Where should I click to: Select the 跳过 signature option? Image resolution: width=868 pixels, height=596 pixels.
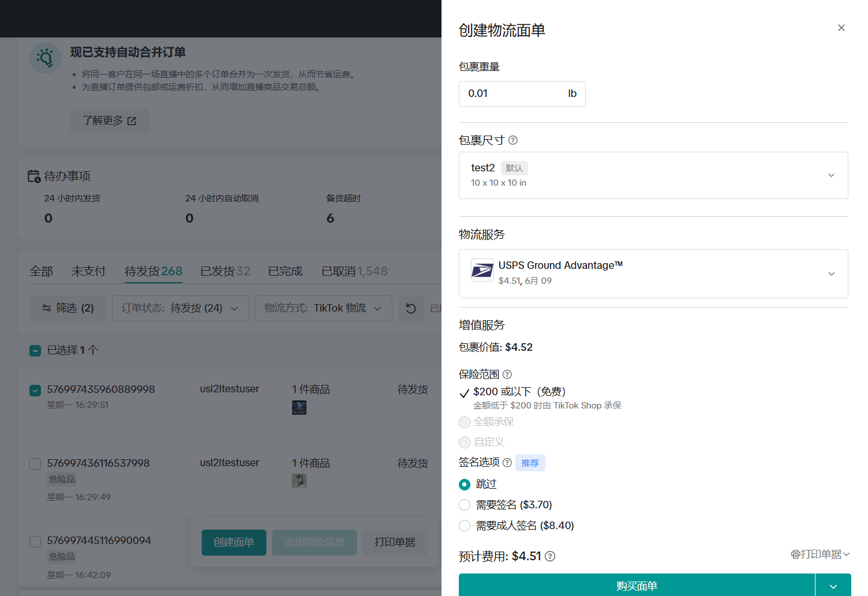tap(465, 485)
